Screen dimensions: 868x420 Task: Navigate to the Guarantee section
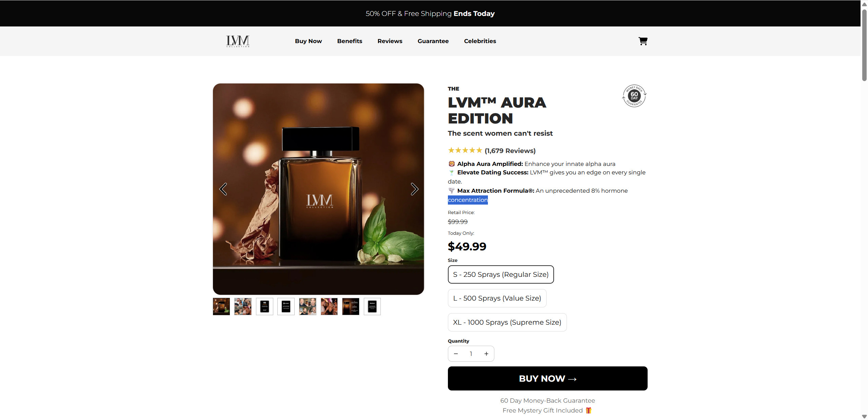click(x=433, y=41)
